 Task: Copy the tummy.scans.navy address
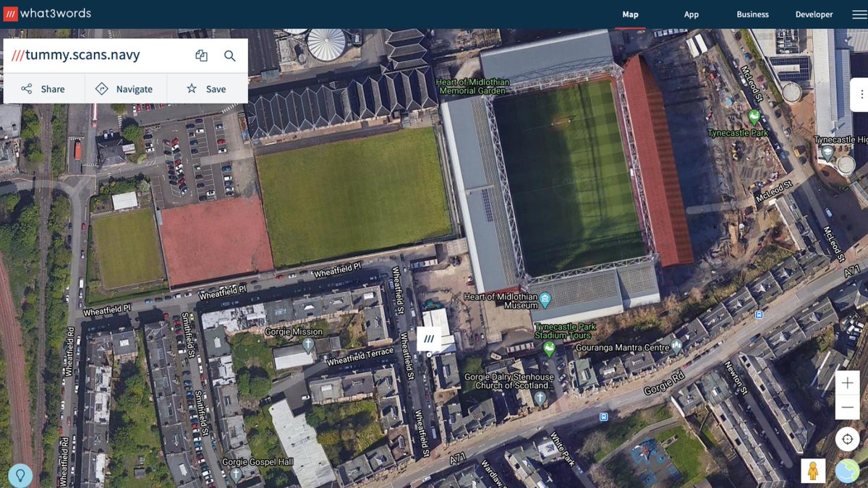[x=201, y=56]
